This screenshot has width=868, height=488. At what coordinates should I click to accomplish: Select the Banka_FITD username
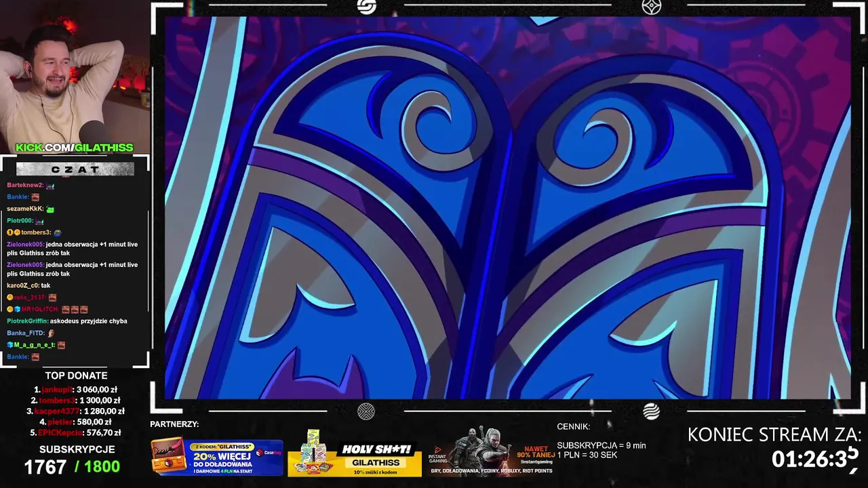pos(26,333)
